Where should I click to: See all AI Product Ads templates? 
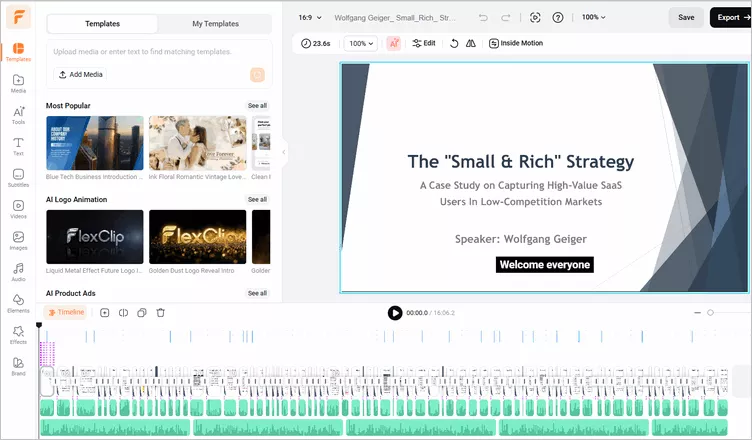258,293
